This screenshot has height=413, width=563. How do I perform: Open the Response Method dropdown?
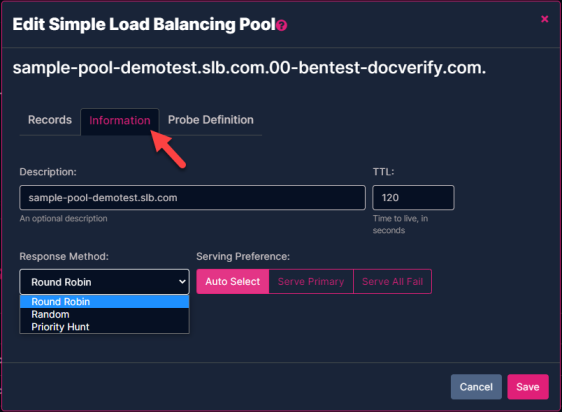pyautogui.click(x=104, y=282)
